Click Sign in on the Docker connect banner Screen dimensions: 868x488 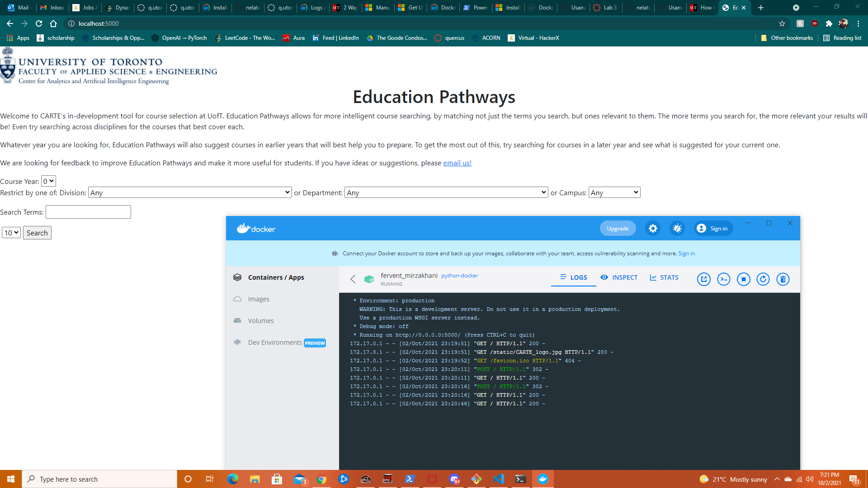tap(686, 253)
